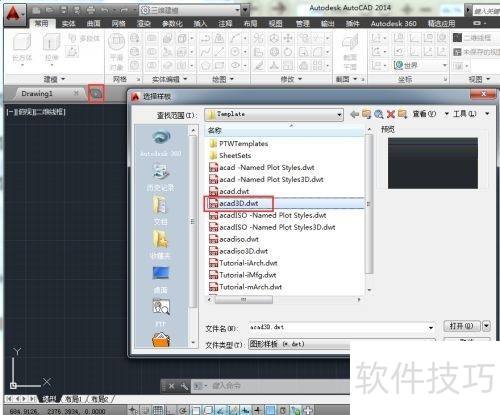Screen dimensions: 500x415
Task: Open the arrow dropdown next to 打开 button
Action: pos(486,326)
